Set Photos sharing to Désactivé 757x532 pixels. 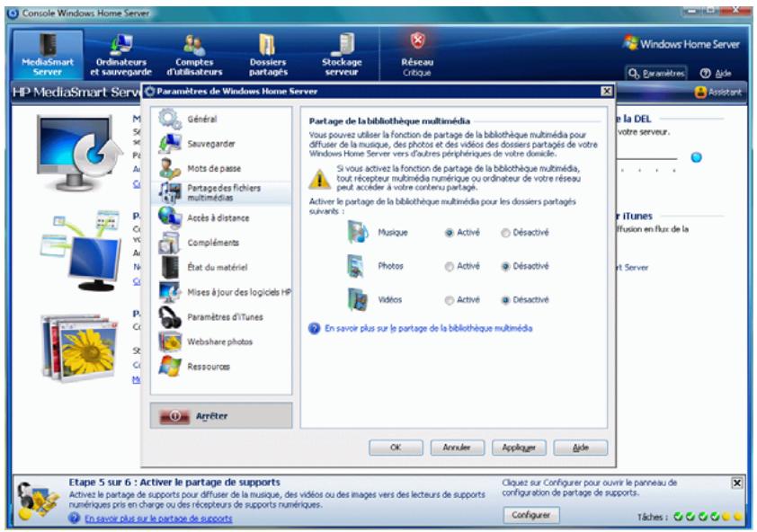point(505,267)
